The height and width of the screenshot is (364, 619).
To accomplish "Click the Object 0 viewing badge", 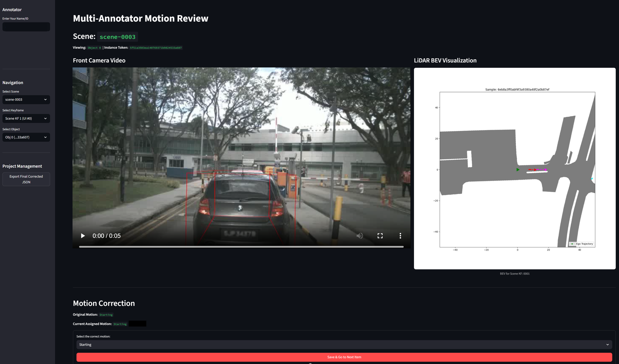I will [94, 48].
